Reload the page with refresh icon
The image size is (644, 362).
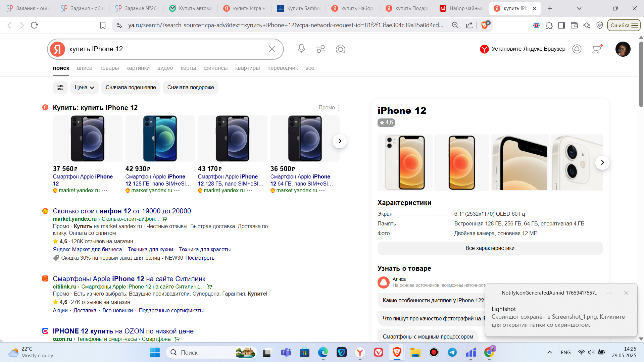[x=34, y=25]
